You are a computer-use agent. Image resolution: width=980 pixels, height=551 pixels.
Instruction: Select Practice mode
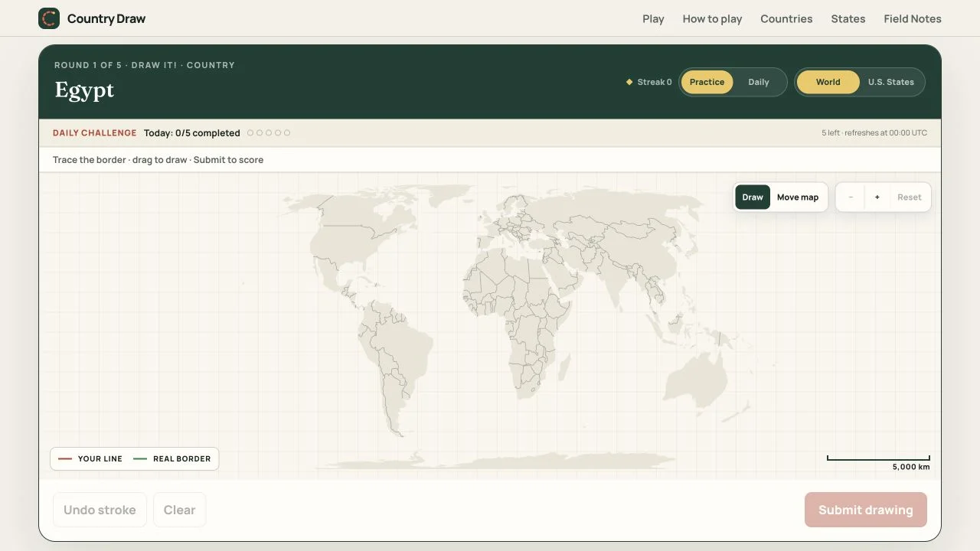(707, 82)
